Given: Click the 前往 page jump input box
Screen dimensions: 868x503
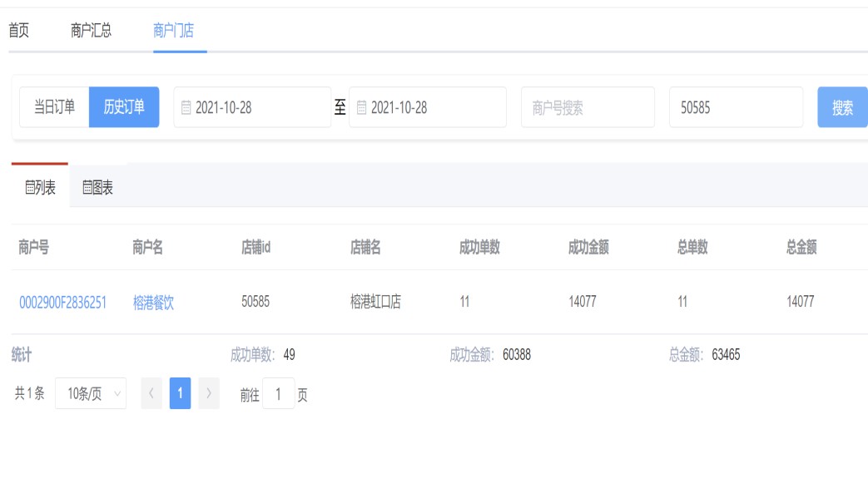Looking at the screenshot, I should pos(279,394).
